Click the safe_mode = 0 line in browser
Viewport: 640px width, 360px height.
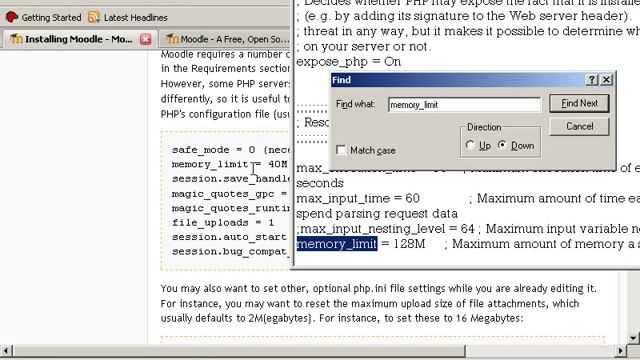[231, 150]
